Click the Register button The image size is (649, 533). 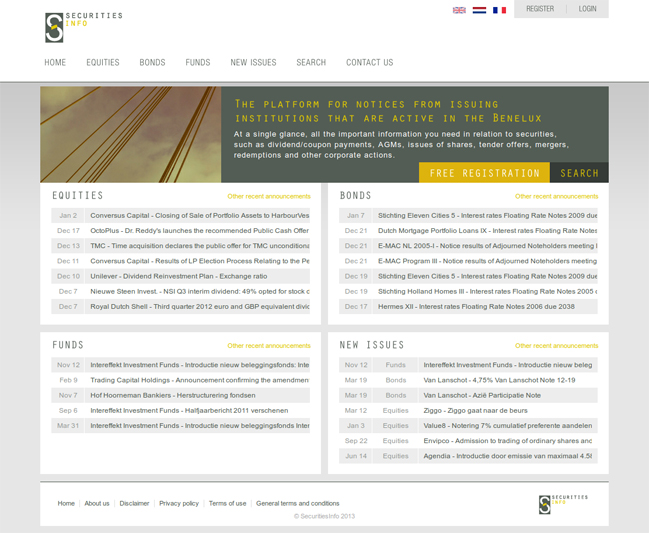point(540,9)
